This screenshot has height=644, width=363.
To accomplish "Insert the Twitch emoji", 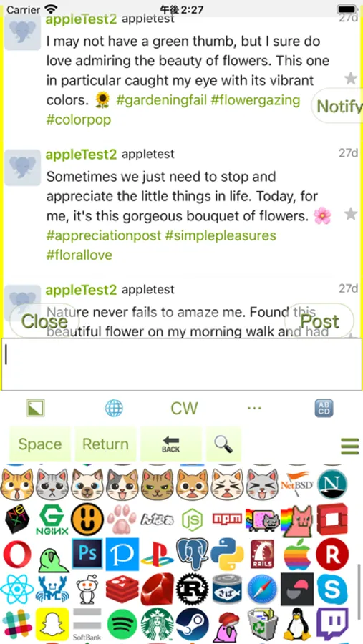I will coord(332,624).
